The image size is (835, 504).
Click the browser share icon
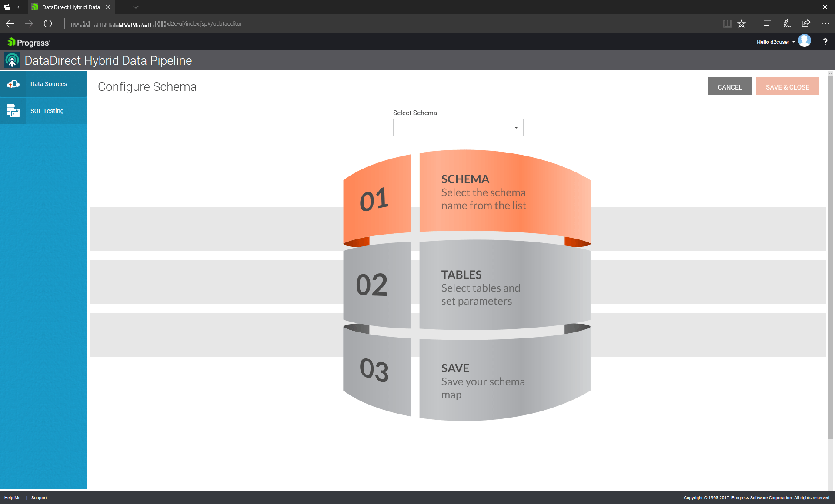point(806,24)
